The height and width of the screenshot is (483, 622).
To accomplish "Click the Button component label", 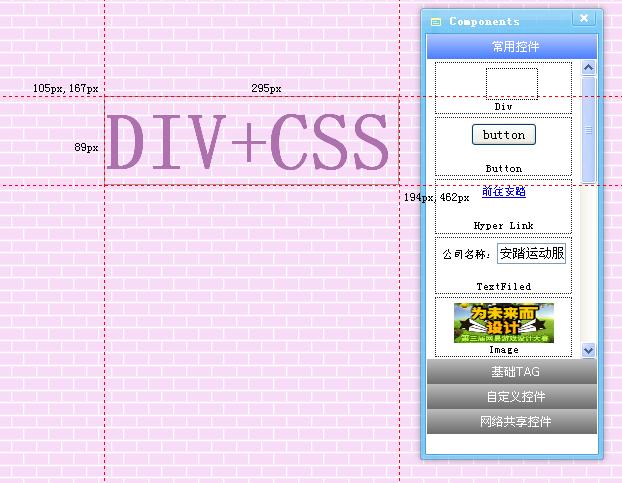I will click(504, 169).
